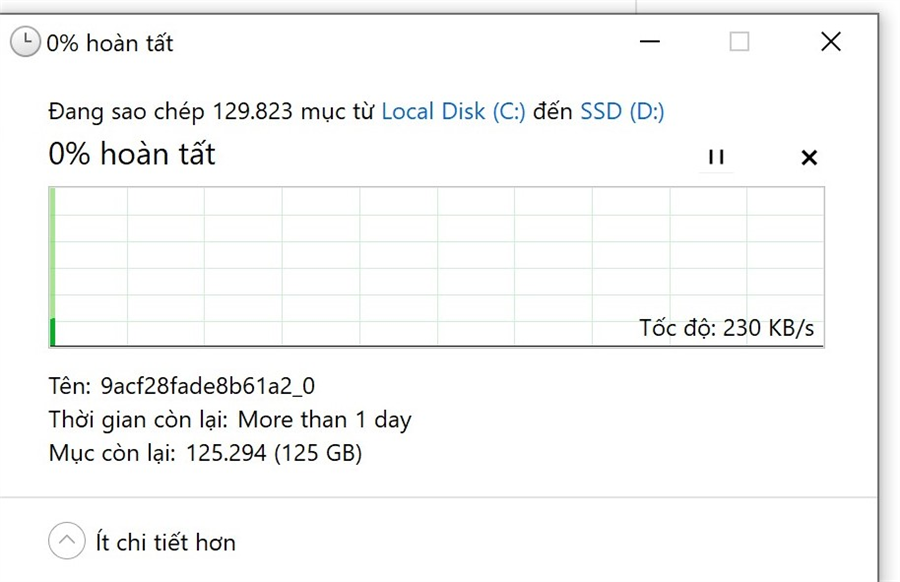Screen dimensions: 900x582
Task: Pause the file copy operation
Action: pyautogui.click(x=716, y=157)
